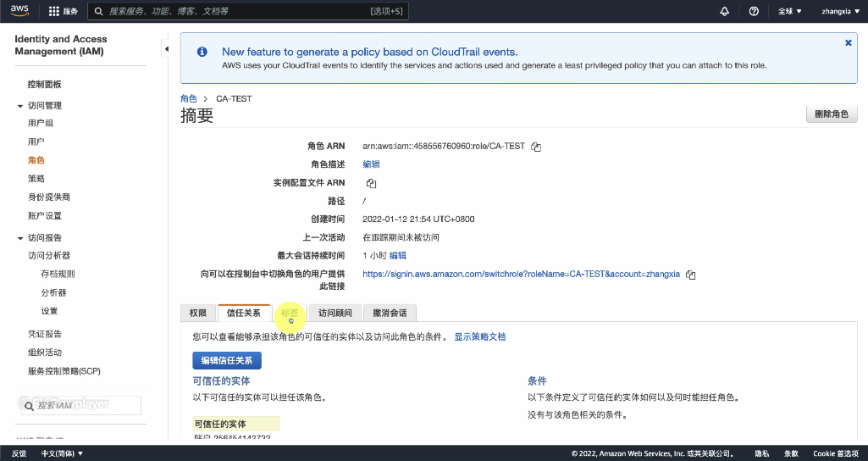The width and height of the screenshot is (868, 461).
Task: Edit the role description
Action: pos(371,164)
